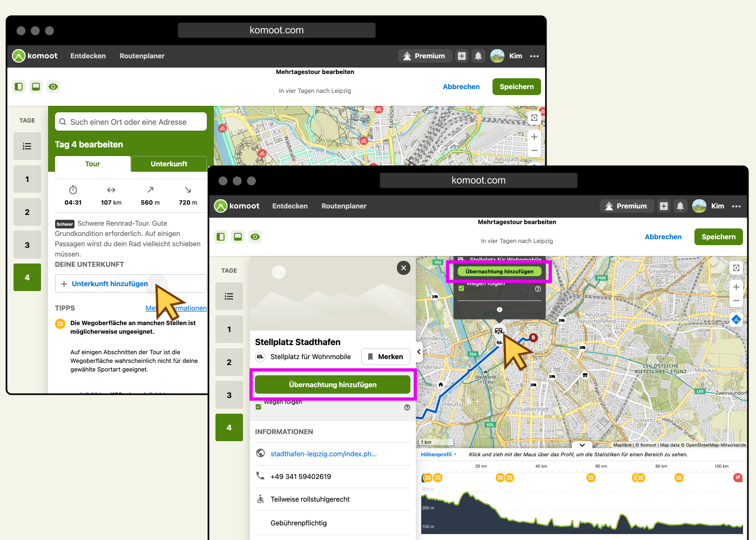Click the plus create icon in front window
The image size is (756, 540).
coord(664,206)
